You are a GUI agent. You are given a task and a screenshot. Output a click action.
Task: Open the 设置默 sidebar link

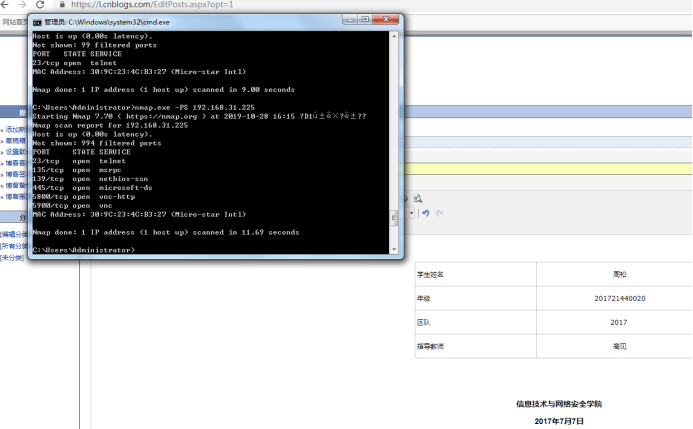14,152
